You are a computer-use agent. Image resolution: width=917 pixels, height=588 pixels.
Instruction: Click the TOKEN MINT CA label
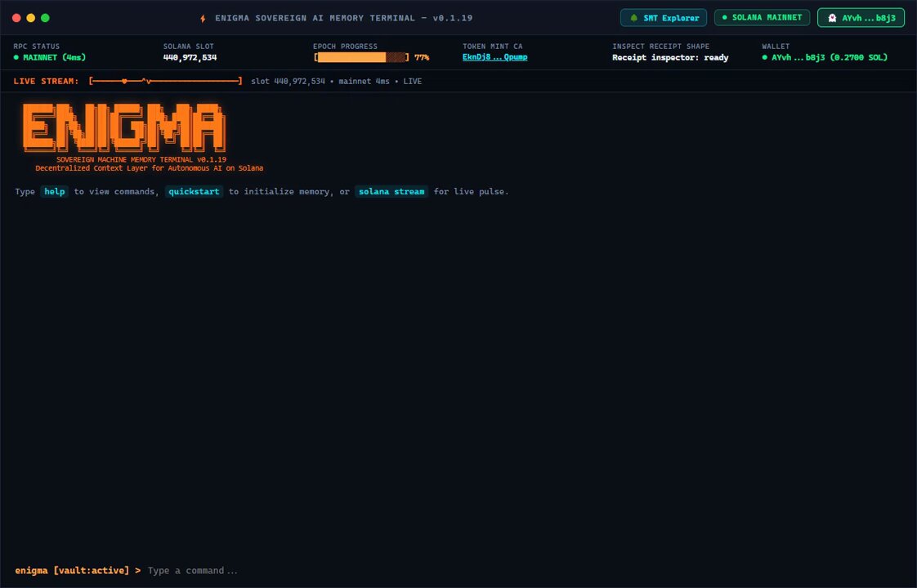[493, 47]
